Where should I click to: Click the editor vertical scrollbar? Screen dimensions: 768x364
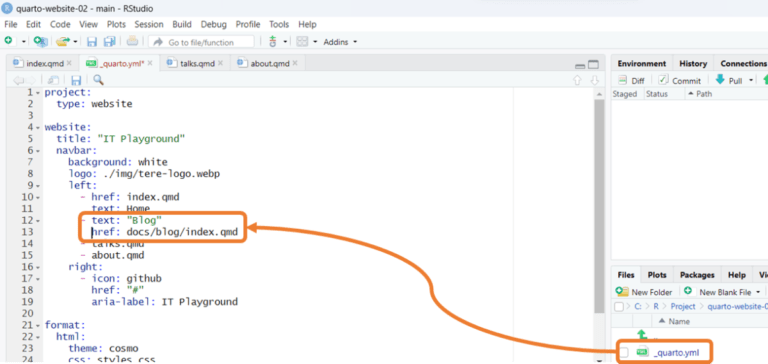click(x=599, y=206)
